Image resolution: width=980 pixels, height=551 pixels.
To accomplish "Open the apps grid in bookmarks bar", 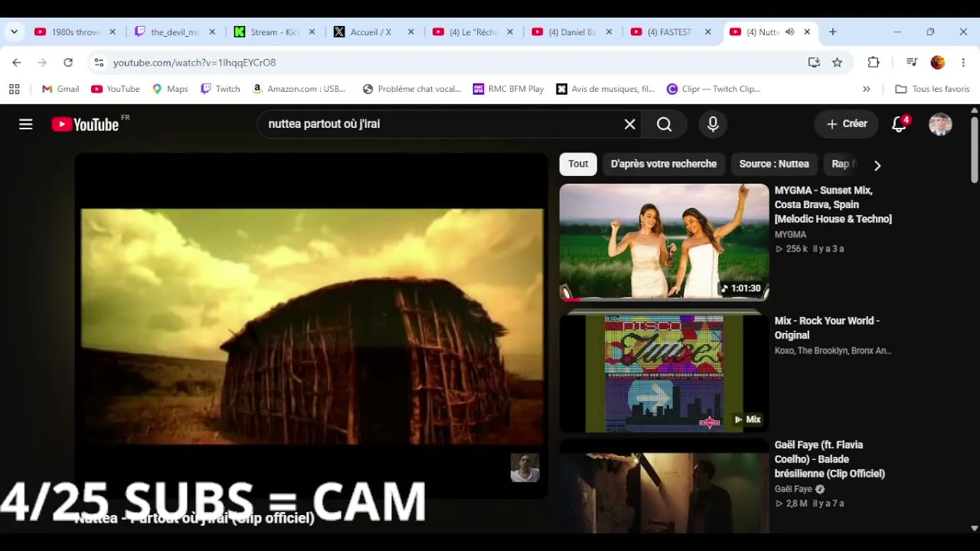I will (x=14, y=89).
